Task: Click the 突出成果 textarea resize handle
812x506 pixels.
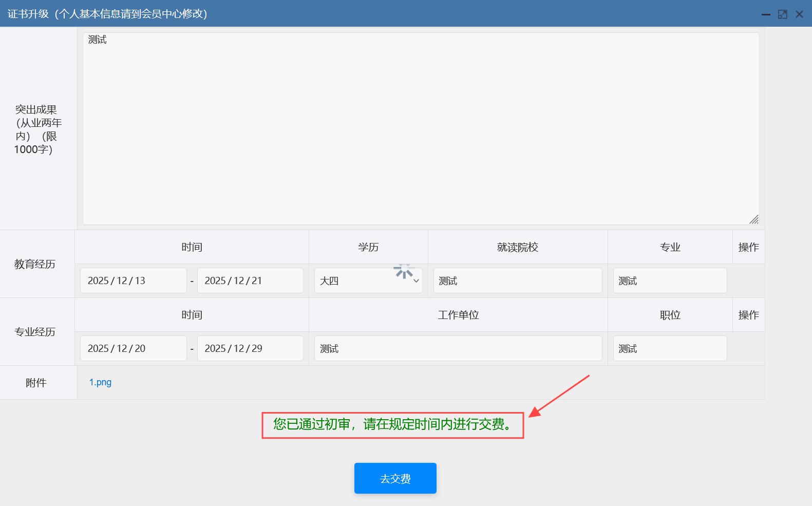Action: tap(753, 219)
